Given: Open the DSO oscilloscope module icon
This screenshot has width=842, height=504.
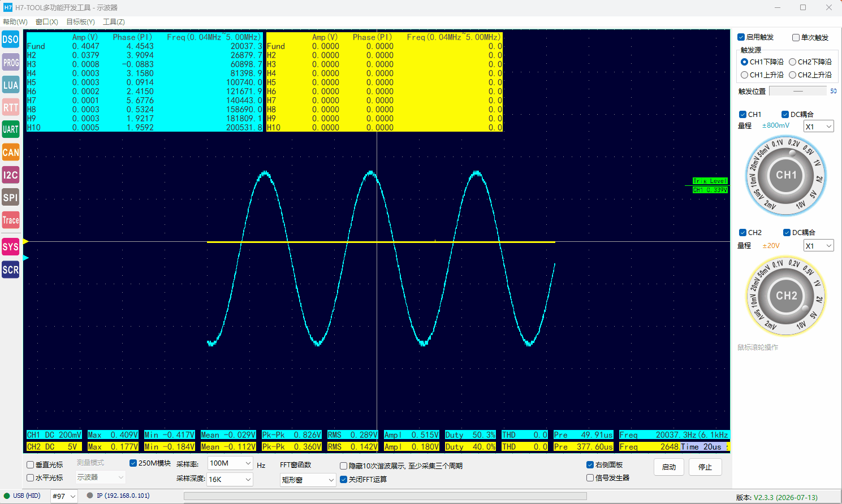Looking at the screenshot, I should [11, 40].
